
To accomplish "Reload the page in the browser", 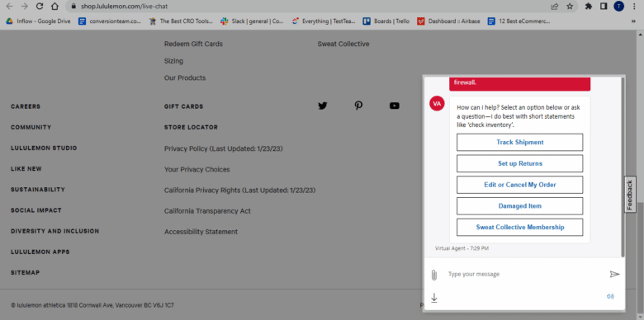I will 40,6.
